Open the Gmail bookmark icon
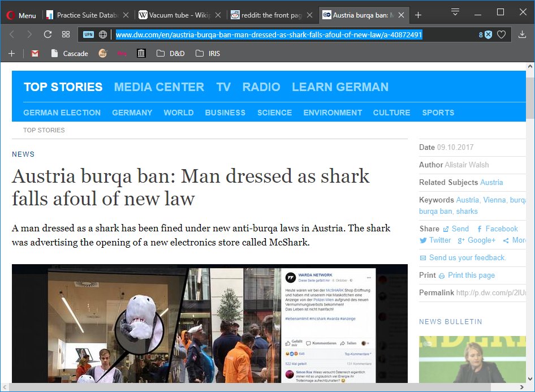The width and height of the screenshot is (535, 392). click(x=35, y=54)
